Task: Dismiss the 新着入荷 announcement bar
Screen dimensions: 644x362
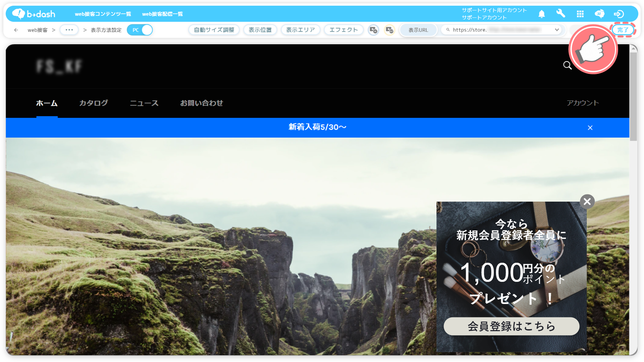Action: click(x=590, y=128)
